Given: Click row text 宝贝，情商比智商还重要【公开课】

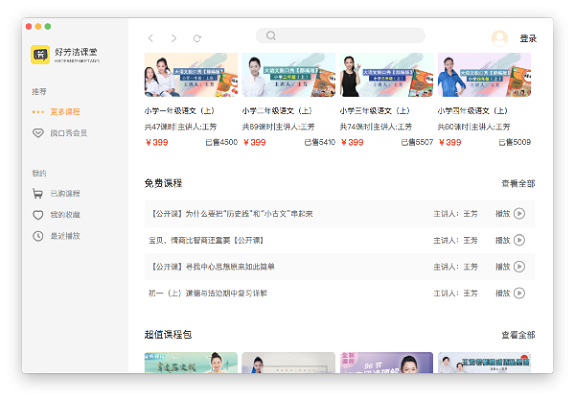Looking at the screenshot, I should click(x=206, y=240).
